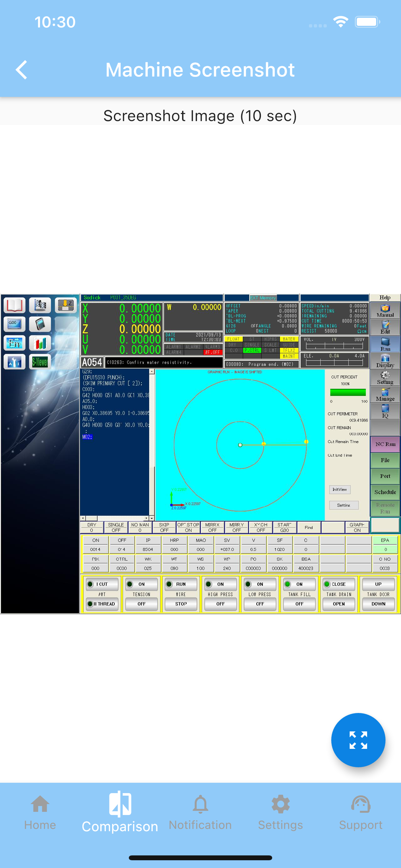
Task: Click the code panel scroll-down arrow
Action: 152,518
